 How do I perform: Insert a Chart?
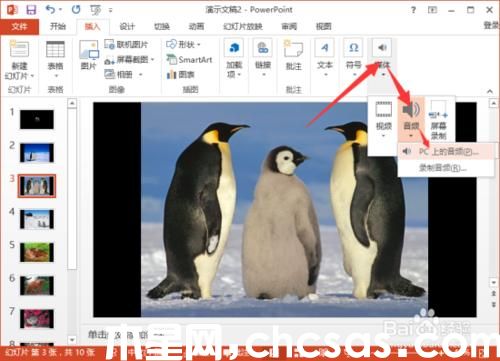pyautogui.click(x=181, y=74)
